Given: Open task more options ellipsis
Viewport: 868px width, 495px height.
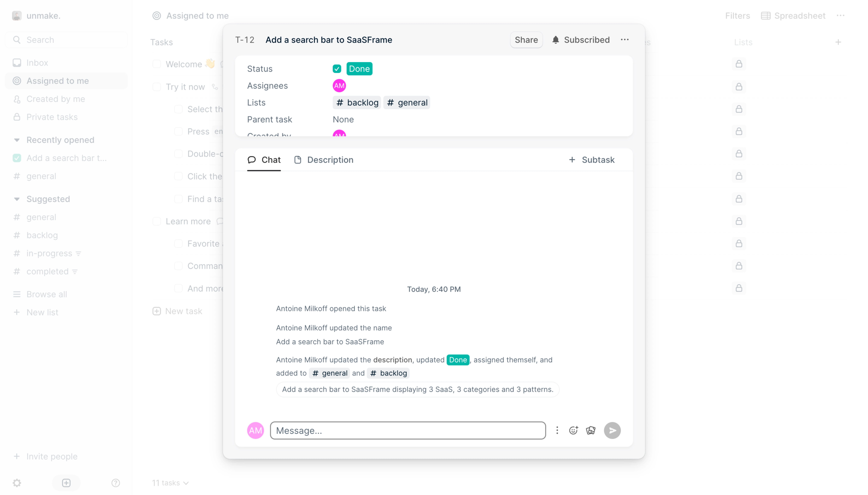Looking at the screenshot, I should (624, 40).
